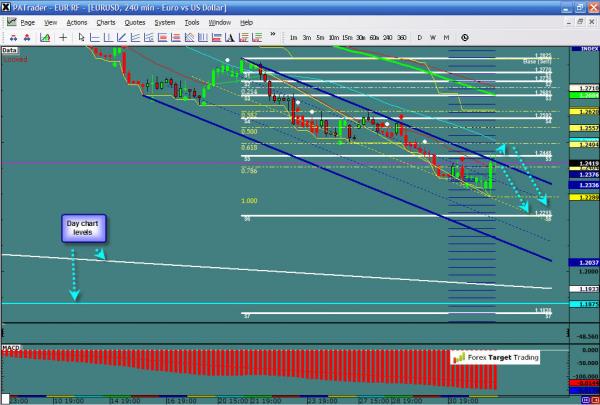
Task: Open the Charts dropdown menu
Action: (x=105, y=21)
